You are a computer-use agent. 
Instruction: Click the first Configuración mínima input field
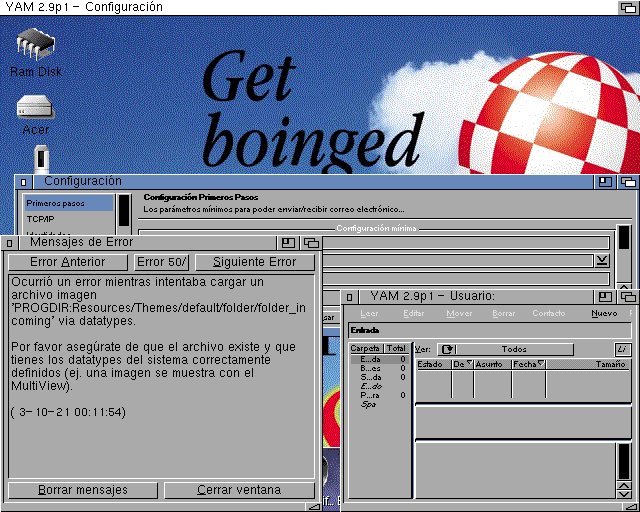466,243
